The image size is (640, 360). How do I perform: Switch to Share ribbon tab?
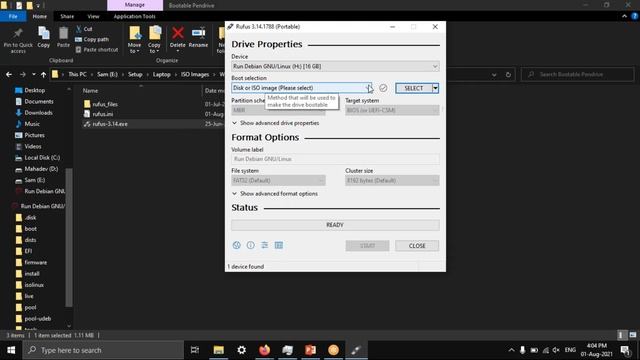coord(67,16)
